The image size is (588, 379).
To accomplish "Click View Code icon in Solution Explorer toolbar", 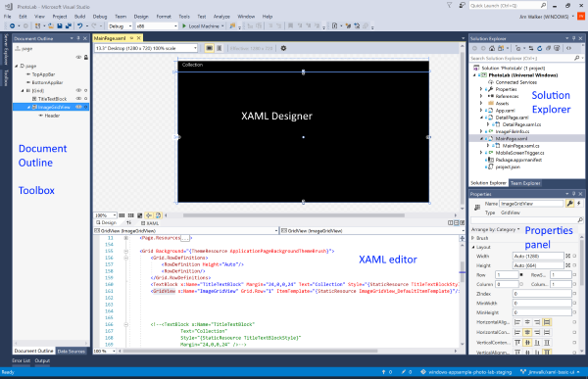I will tap(568, 48).
